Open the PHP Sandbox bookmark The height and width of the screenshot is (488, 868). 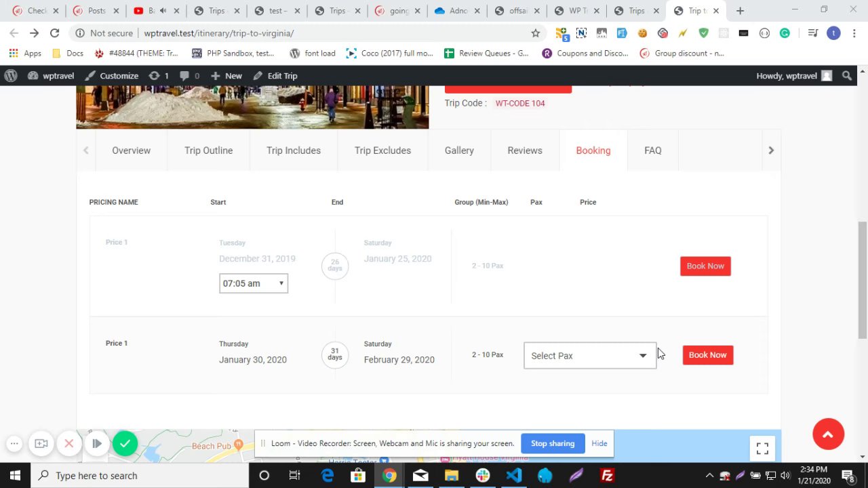tap(233, 54)
